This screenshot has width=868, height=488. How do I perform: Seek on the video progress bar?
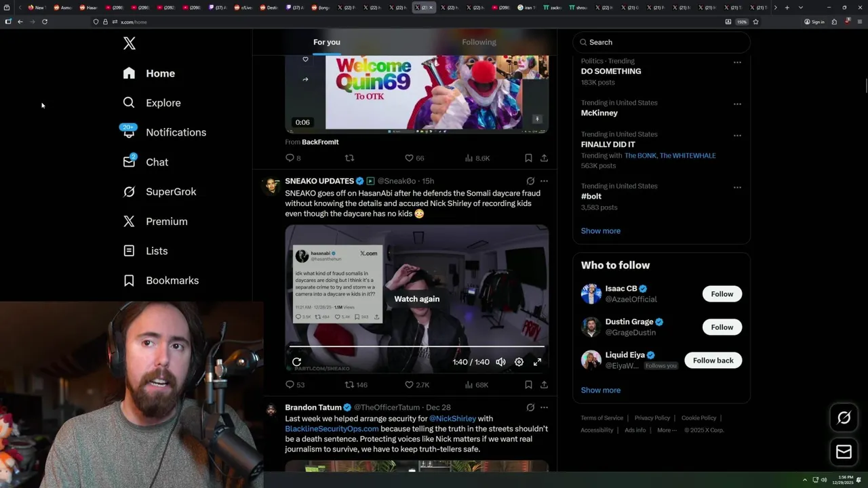pos(416,346)
